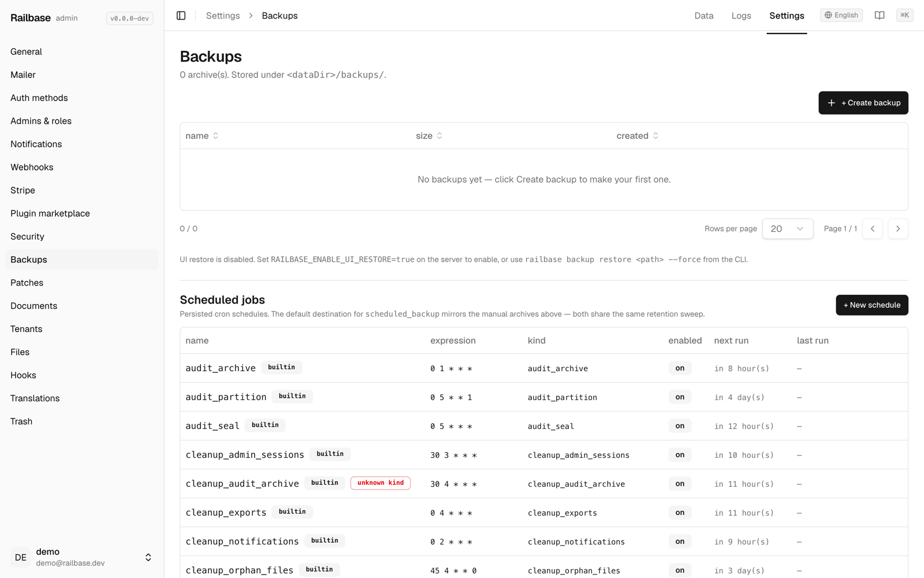Toggle audit_partition enabled state
This screenshot has height=578, width=924.
pos(680,397)
